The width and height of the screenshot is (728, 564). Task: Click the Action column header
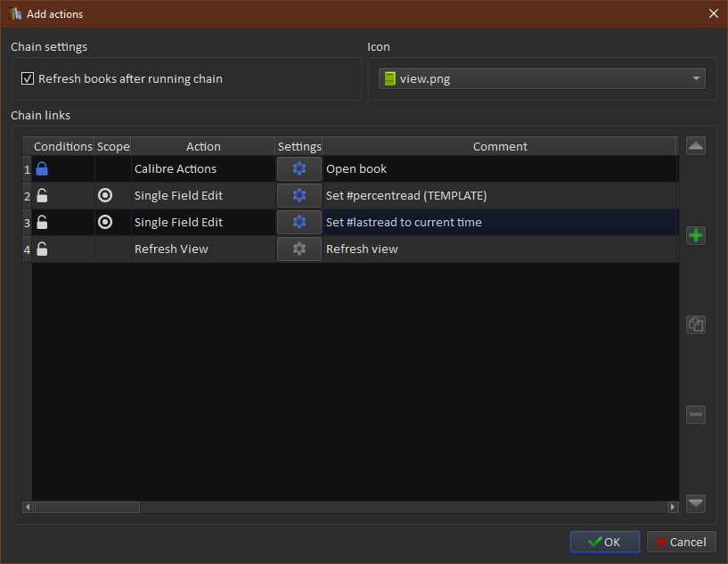click(203, 146)
